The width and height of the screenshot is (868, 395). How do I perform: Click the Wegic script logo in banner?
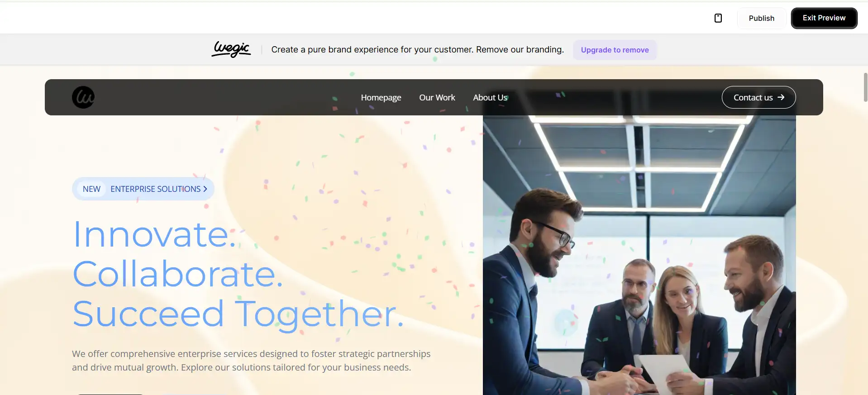(x=231, y=49)
